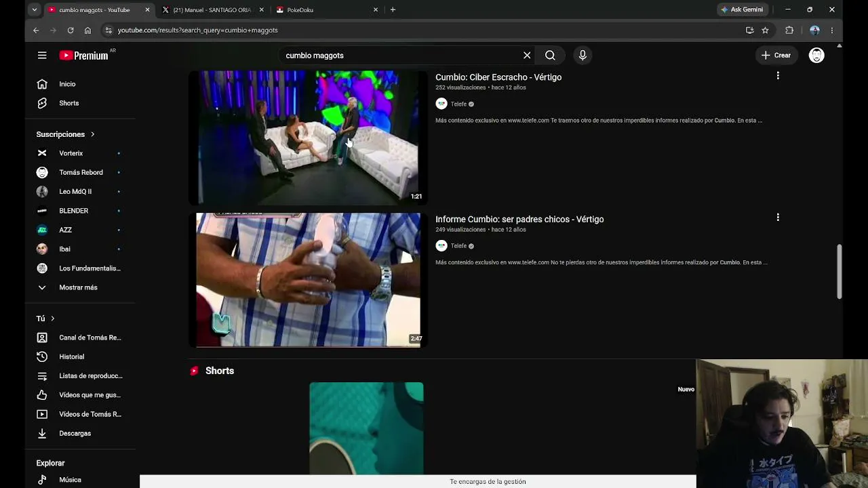Play the Ciber Escracho video thumbnail
This screenshot has height=488, width=868.
pyautogui.click(x=308, y=138)
